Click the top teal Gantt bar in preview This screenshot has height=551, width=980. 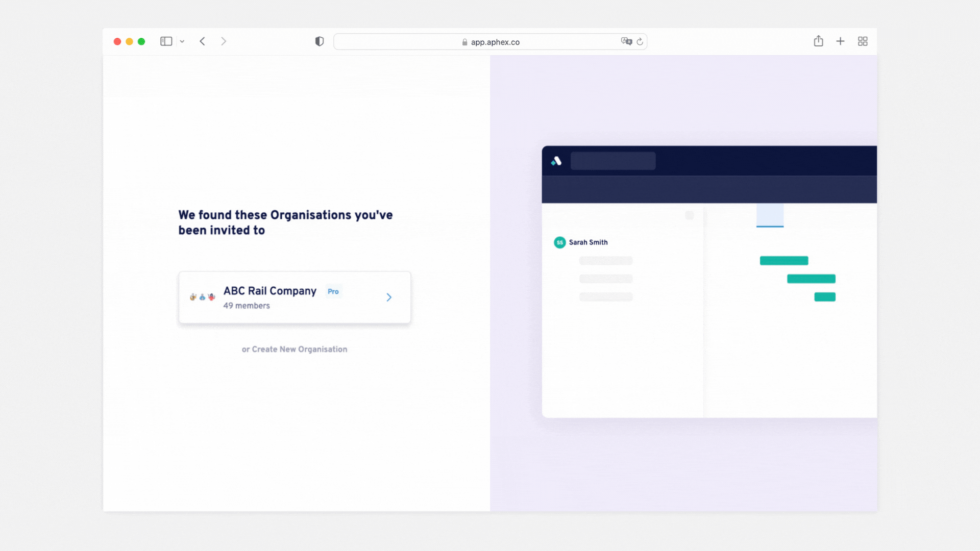pyautogui.click(x=784, y=261)
